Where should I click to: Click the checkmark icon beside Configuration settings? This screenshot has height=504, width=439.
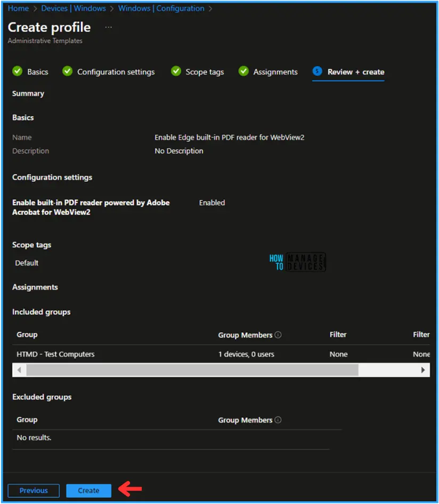click(68, 71)
